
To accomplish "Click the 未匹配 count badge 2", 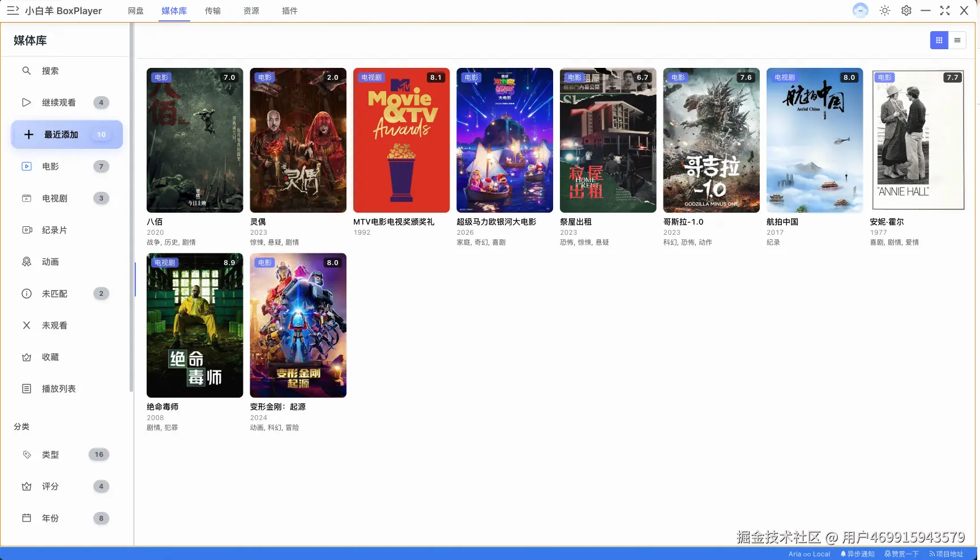I will [101, 294].
